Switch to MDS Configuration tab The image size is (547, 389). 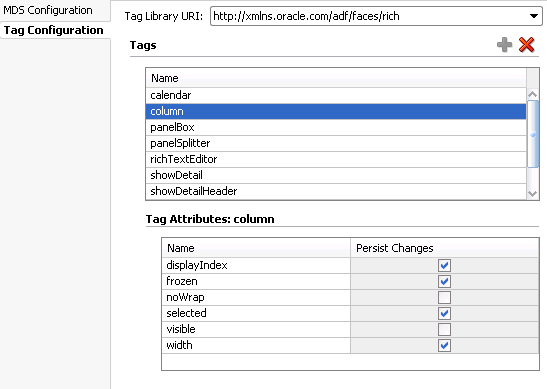(x=48, y=10)
